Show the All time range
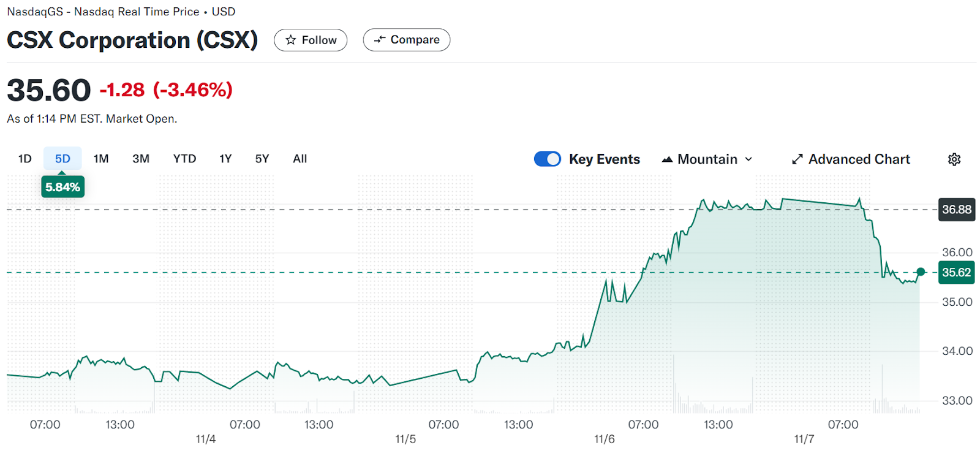 300,159
